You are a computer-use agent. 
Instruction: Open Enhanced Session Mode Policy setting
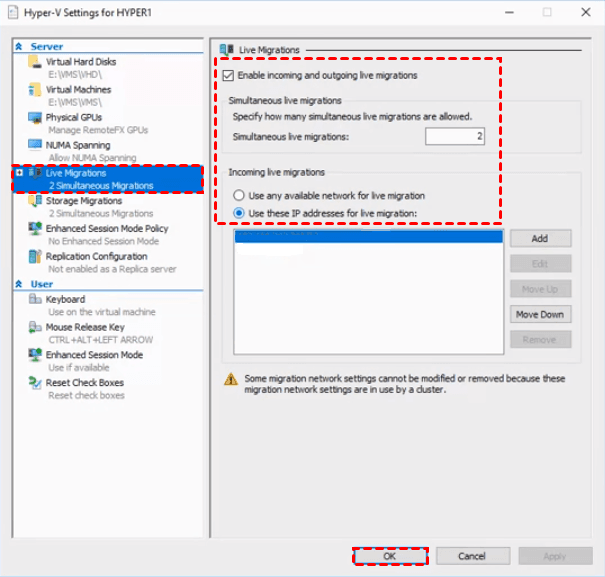click(107, 228)
